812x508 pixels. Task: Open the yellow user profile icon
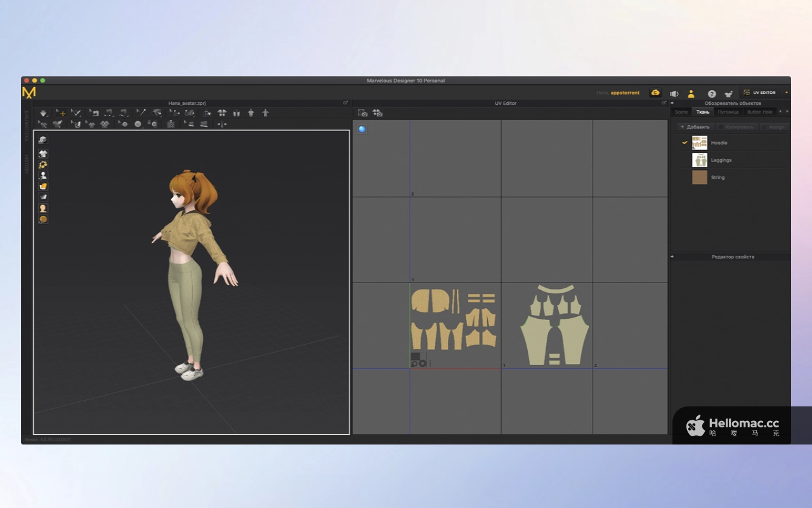point(691,93)
